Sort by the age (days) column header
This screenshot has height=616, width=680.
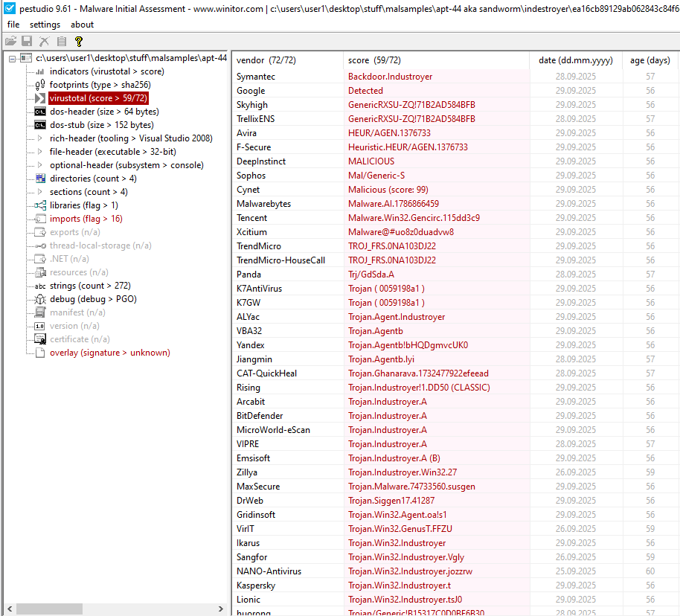point(650,60)
